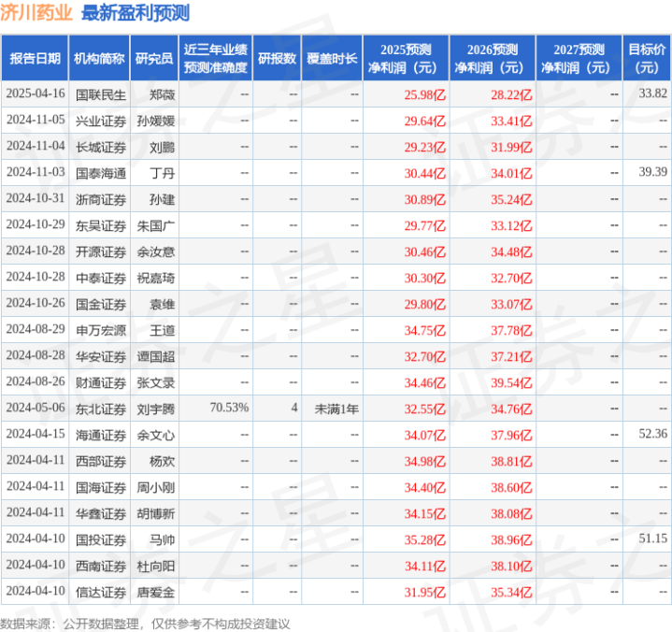
Task: Click the 信达证券 institution cell
Action: click(101, 593)
